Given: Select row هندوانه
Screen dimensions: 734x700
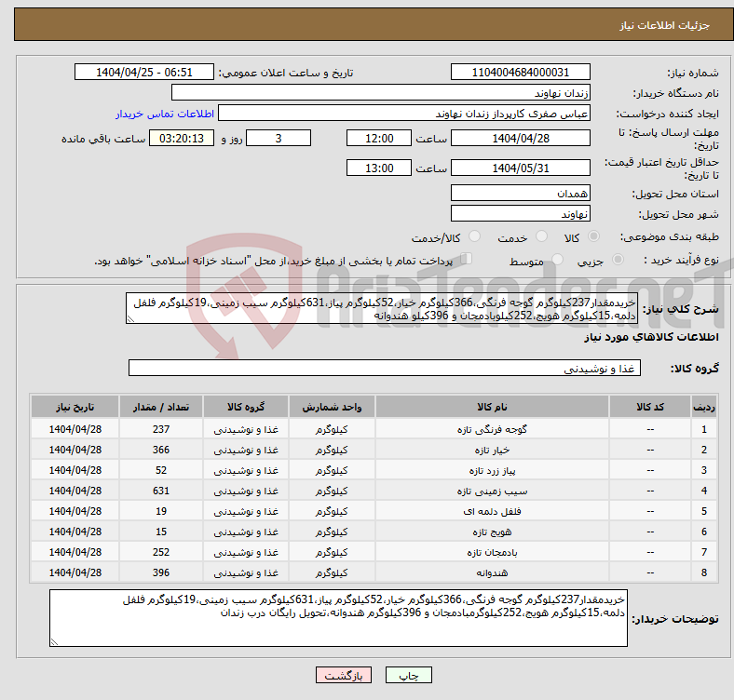Looking at the screenshot, I should [x=374, y=572].
